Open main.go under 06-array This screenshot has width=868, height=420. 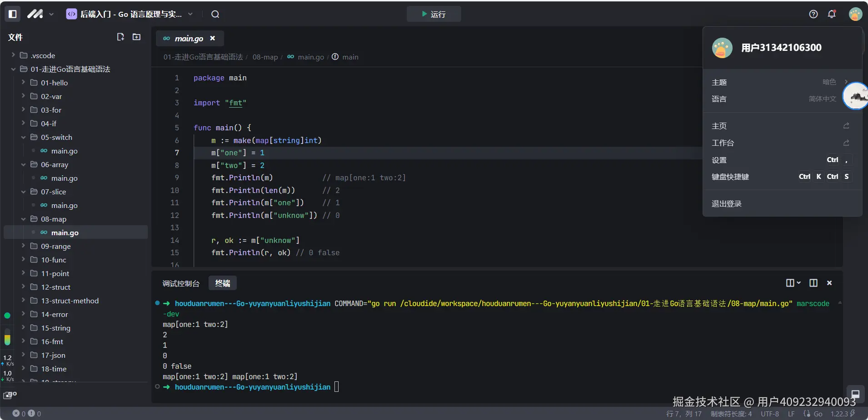[64, 178]
